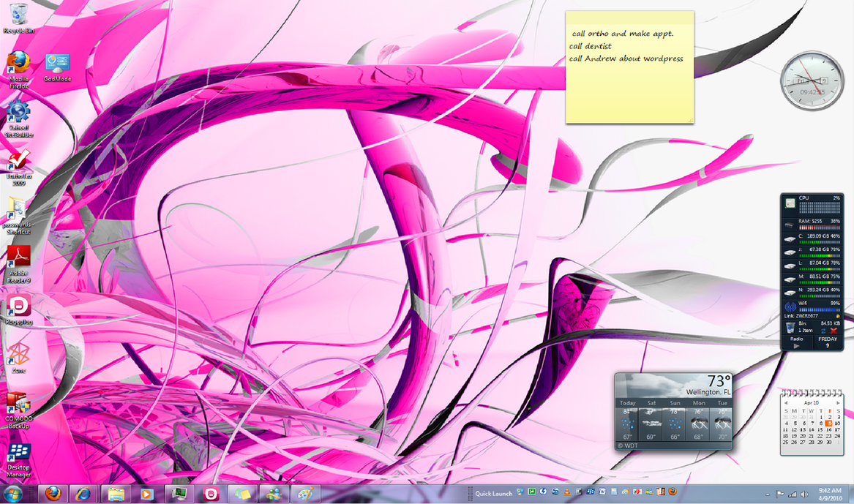
Task: Show hidden tray icons arrow
Action: click(x=767, y=494)
